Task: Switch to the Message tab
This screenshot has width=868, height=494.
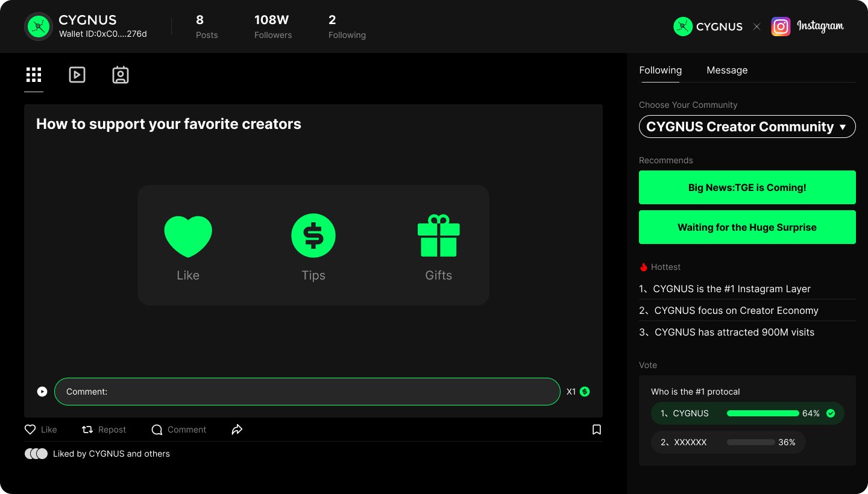Action: coord(727,70)
